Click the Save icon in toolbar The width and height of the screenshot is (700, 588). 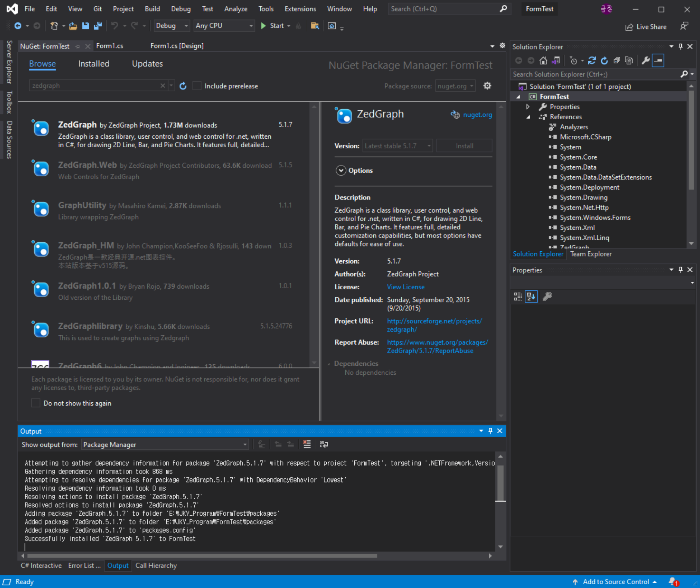[x=85, y=26]
